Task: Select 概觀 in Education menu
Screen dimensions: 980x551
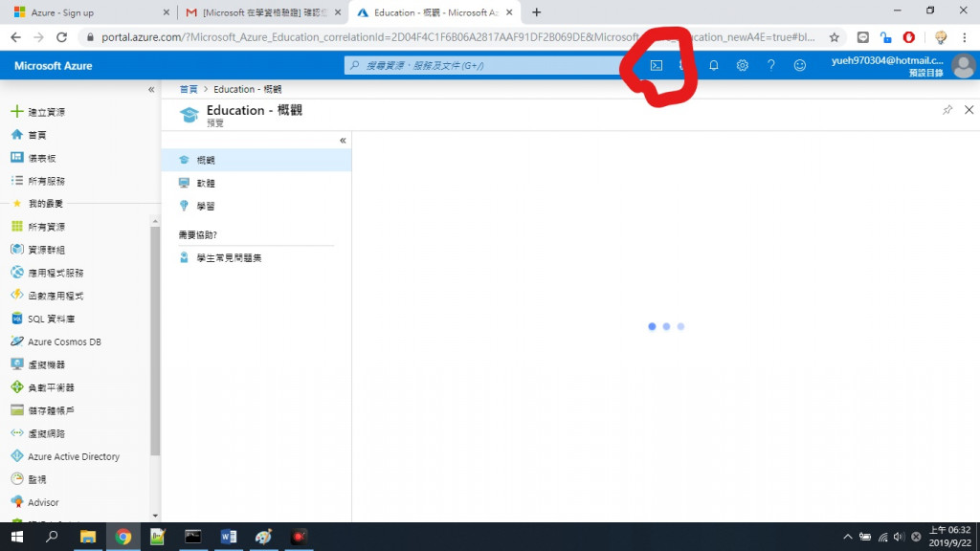Action: 256,160
